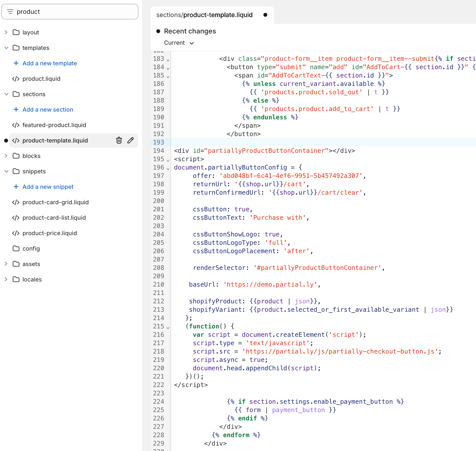Click the code icon beside product.liquid

(16, 78)
